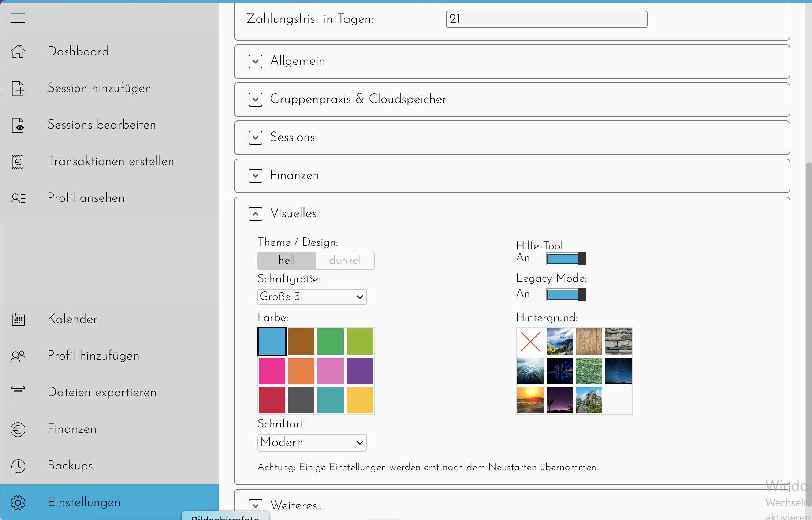The image size is (812, 520).
Task: Click the Backups clock-history icon
Action: (18, 466)
